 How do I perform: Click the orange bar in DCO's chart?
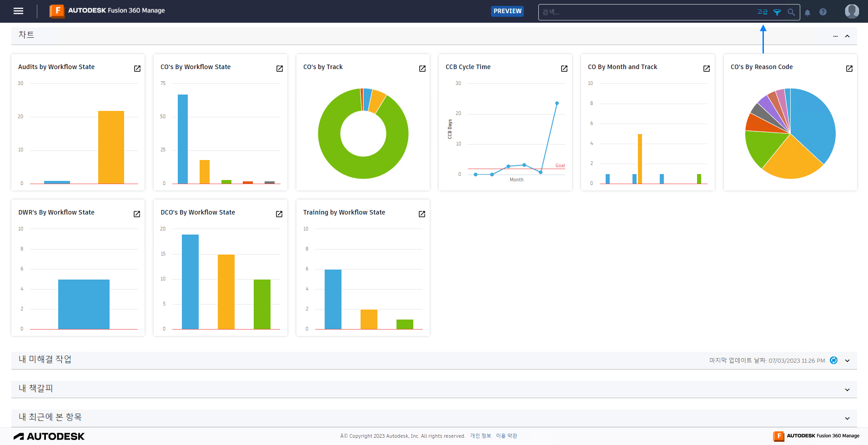226,292
